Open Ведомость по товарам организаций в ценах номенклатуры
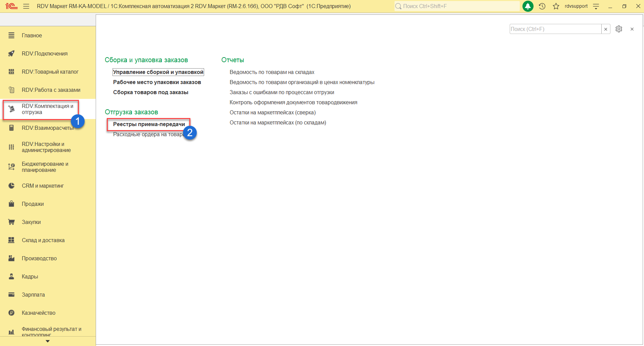 click(302, 82)
